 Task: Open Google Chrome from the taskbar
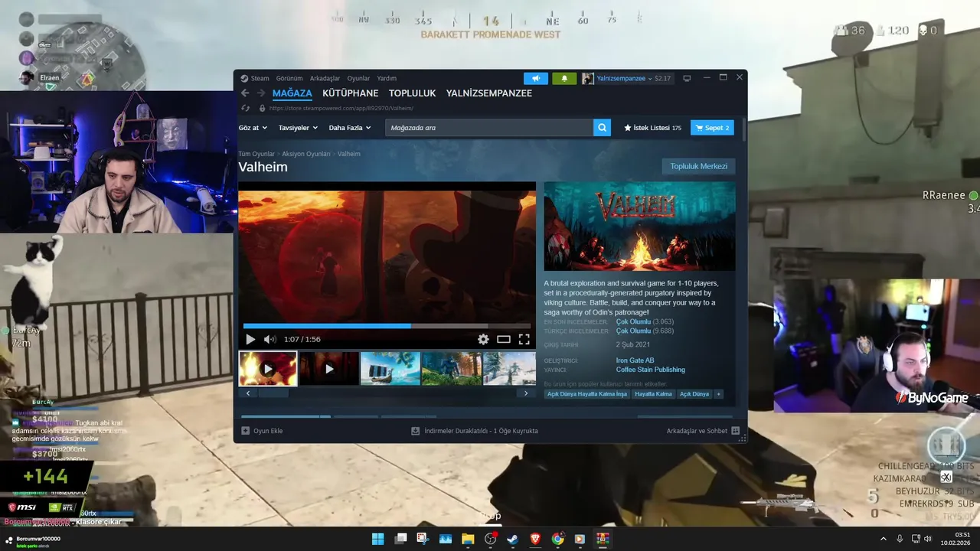[x=557, y=539]
